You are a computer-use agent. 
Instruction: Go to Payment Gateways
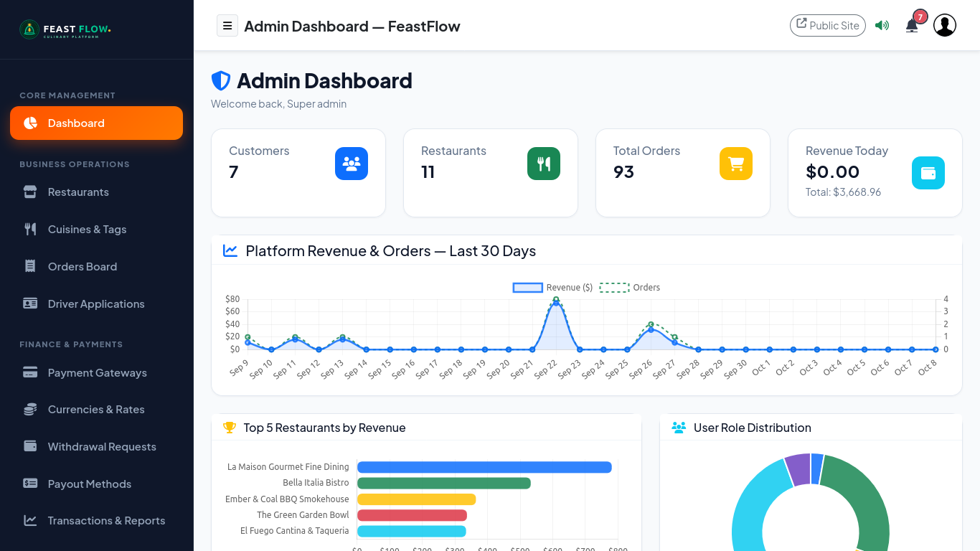96,373
